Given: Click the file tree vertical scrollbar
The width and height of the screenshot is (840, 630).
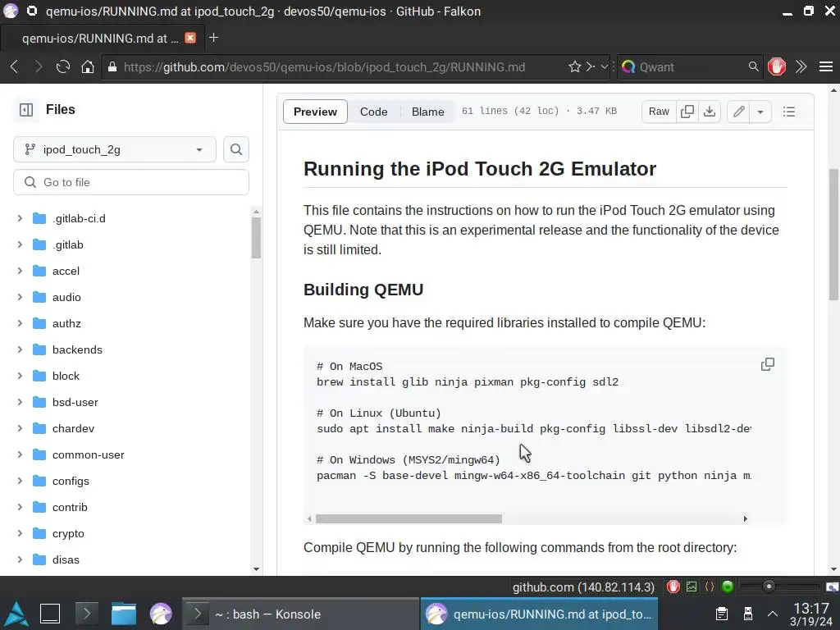Looking at the screenshot, I should click(x=256, y=238).
